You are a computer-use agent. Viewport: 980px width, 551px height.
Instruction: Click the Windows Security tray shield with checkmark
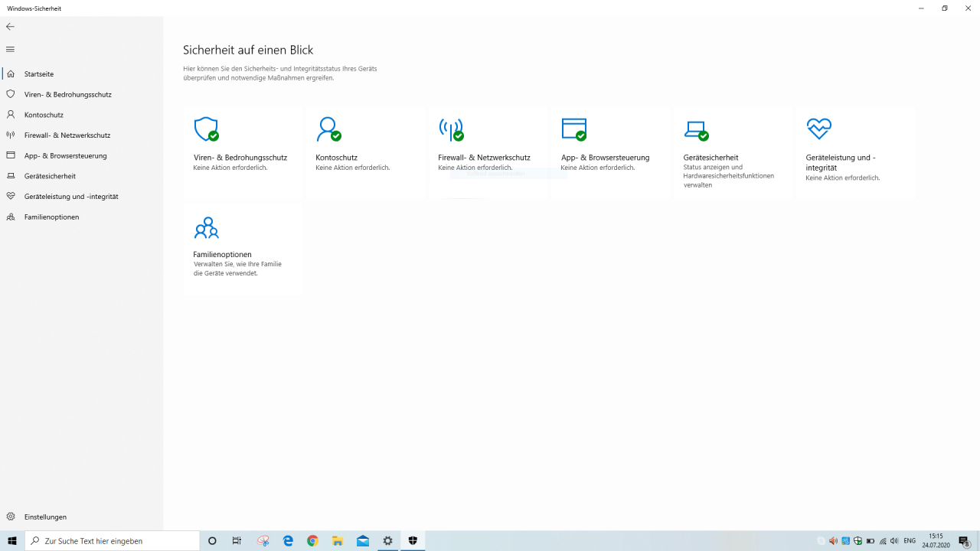click(x=858, y=541)
